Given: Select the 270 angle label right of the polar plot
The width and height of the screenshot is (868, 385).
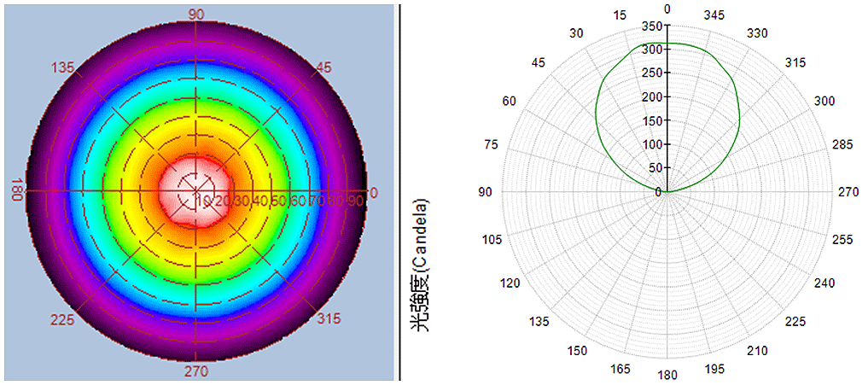Looking at the screenshot, I should tap(848, 192).
